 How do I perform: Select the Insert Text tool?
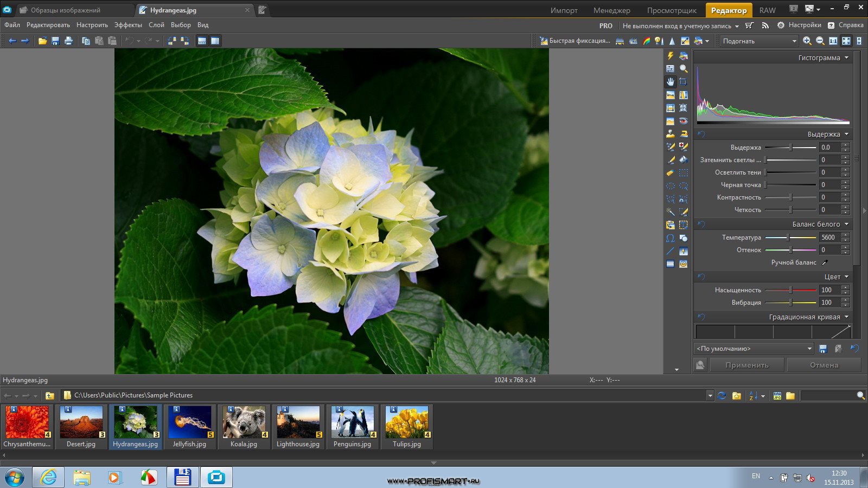[x=684, y=225]
